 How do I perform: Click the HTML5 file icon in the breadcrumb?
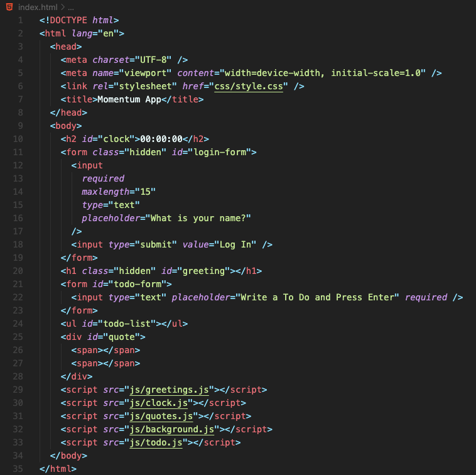pyautogui.click(x=9, y=7)
